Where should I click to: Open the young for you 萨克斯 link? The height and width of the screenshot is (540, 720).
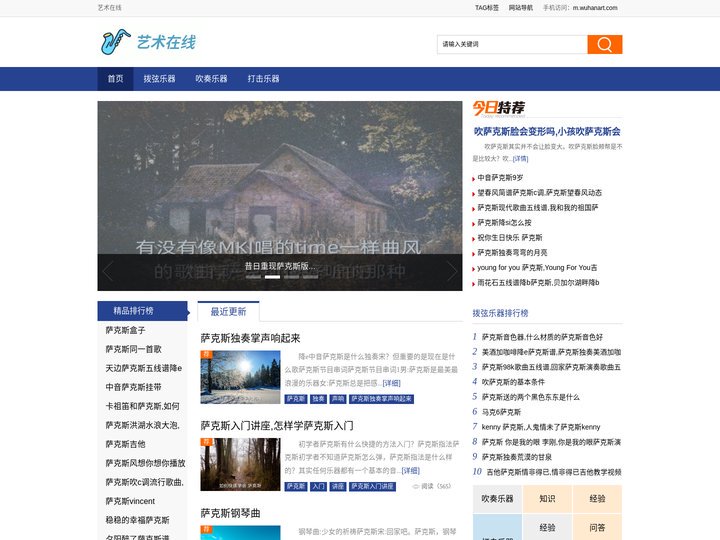click(537, 268)
